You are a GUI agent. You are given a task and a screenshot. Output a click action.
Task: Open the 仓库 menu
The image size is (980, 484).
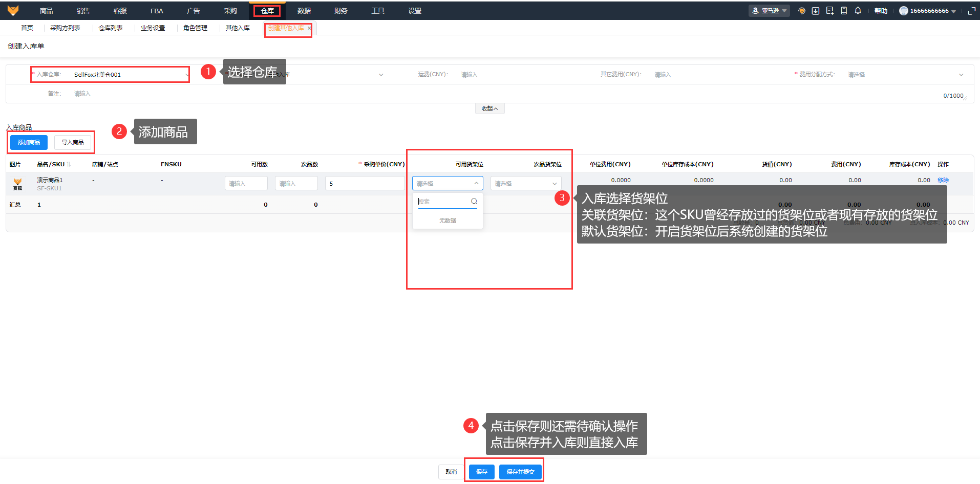pos(267,11)
